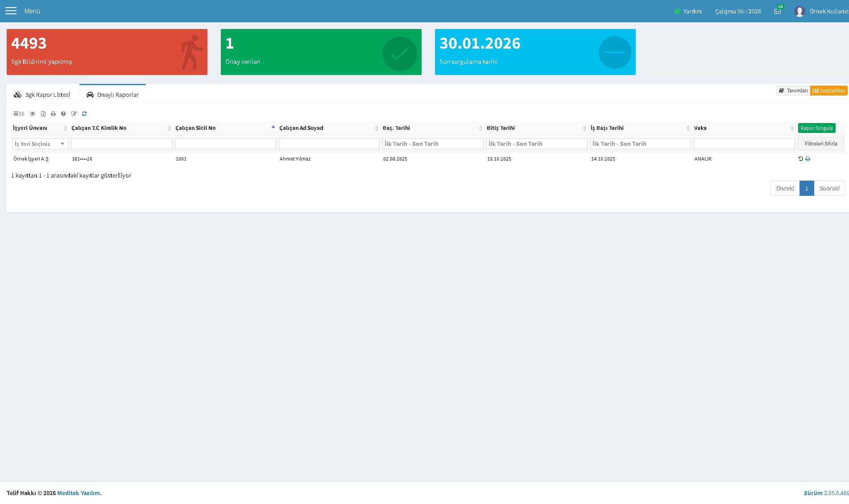Open the hamburger Menü icon
The width and height of the screenshot is (849, 504).
(11, 11)
